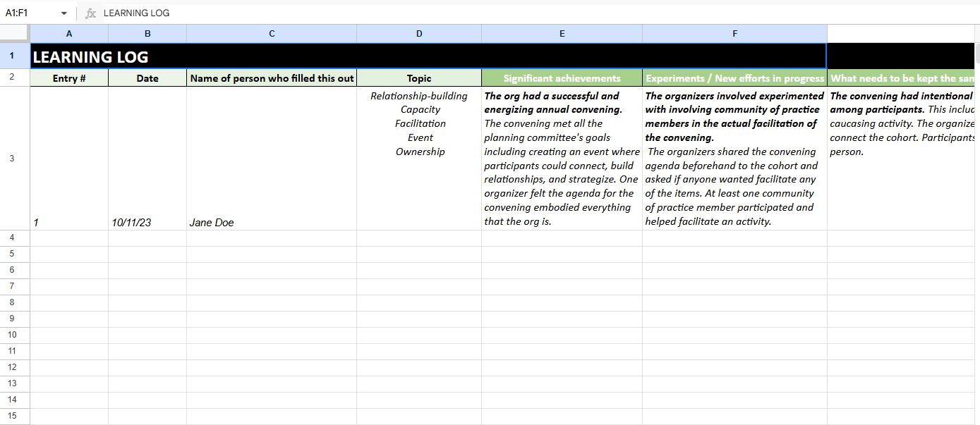Viewport: 980px width, 425px height.
Task: Click the entry number '1' cell
Action: click(69, 159)
